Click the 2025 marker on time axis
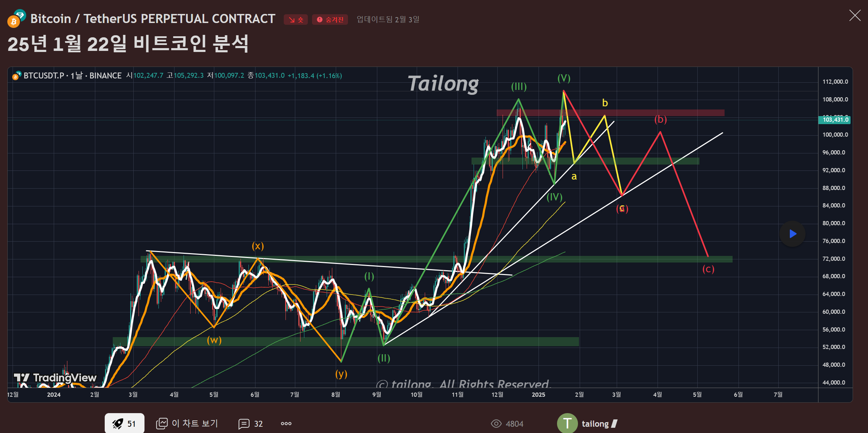Screen dimensions: 868x433 coord(538,394)
